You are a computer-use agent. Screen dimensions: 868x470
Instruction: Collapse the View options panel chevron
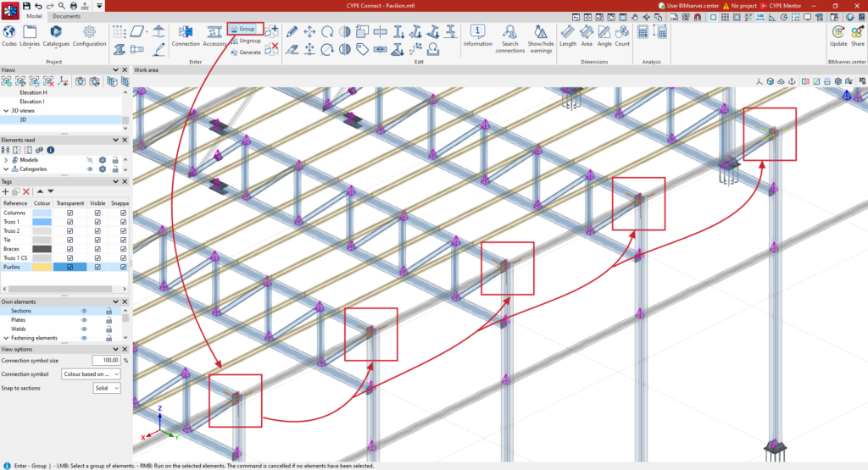pyautogui.click(x=115, y=350)
